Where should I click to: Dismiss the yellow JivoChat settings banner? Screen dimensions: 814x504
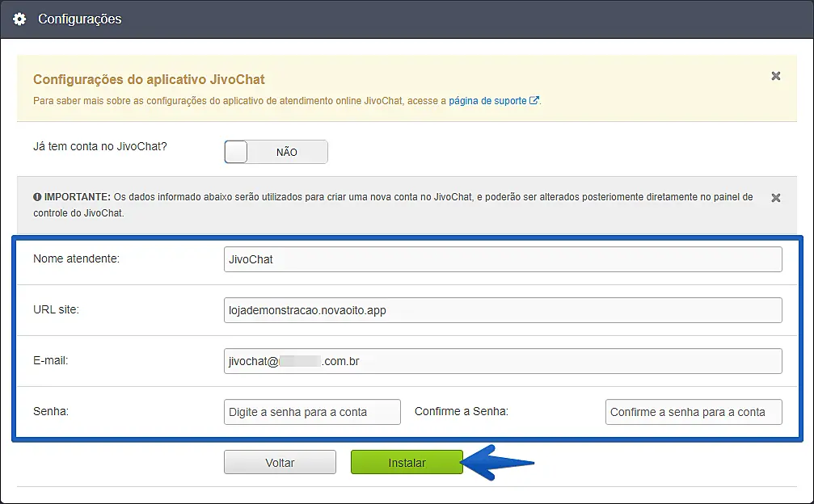775,76
